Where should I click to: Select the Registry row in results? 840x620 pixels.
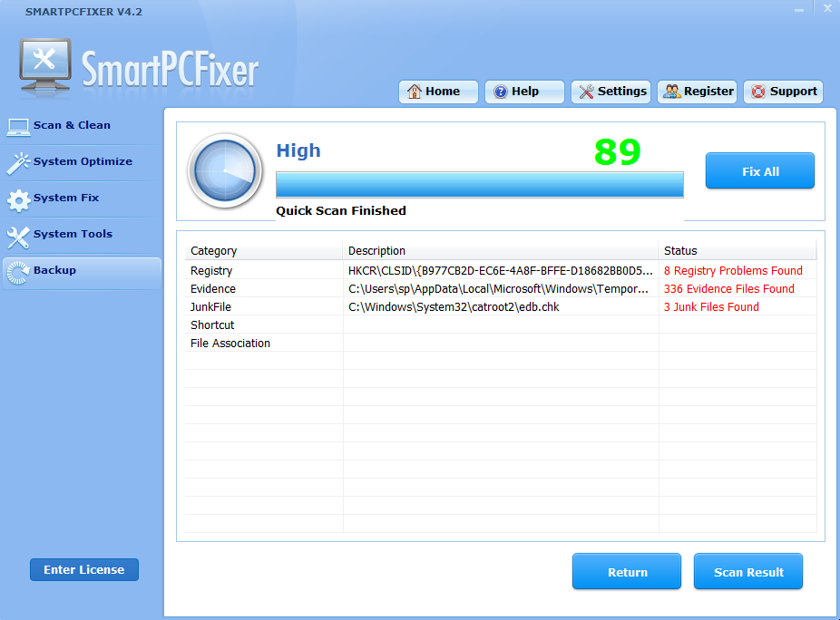coord(211,271)
